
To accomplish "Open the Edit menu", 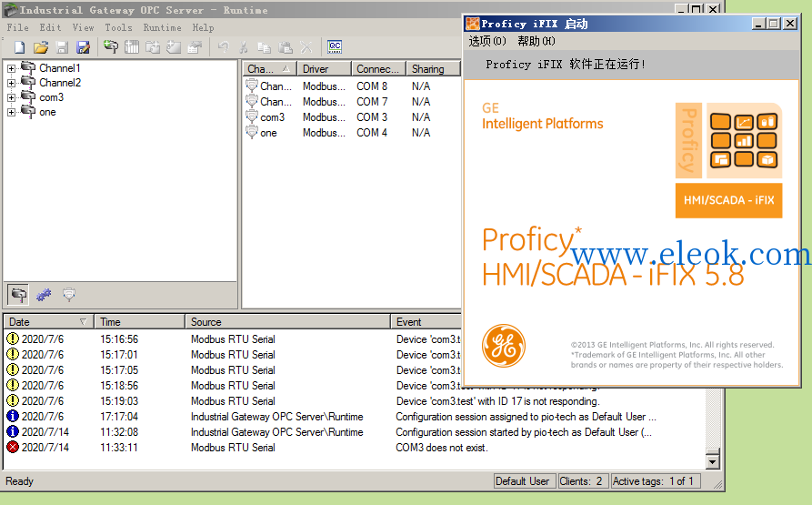I will pyautogui.click(x=50, y=27).
